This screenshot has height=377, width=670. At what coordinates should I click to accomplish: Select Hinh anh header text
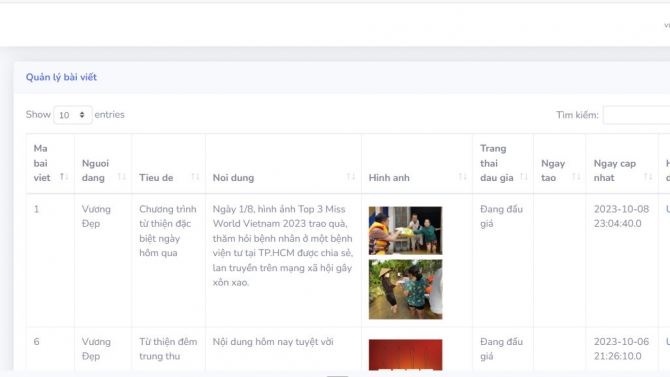pos(389,178)
